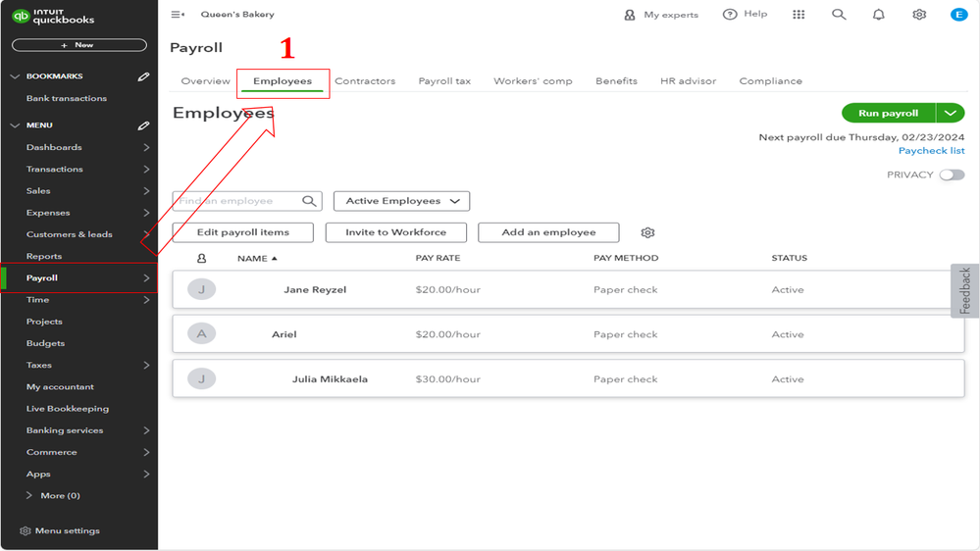Screen dimensions: 980x551
Task: Open the settings gear in top bar
Action: 919,15
